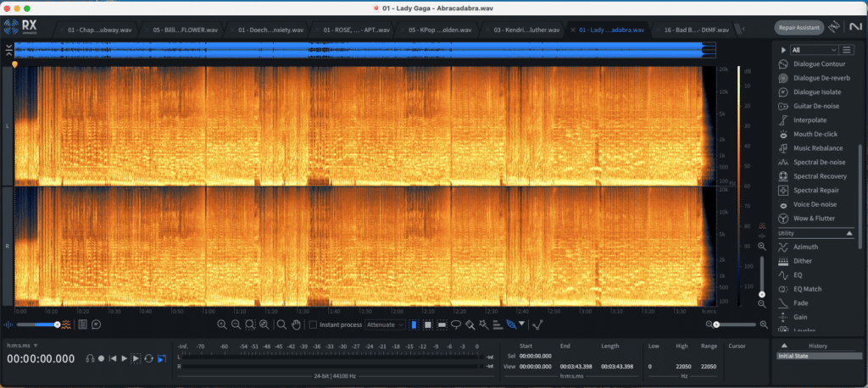Screen dimensions: 868x388
Task: Open the brush tool options arrow
Action: point(521,324)
